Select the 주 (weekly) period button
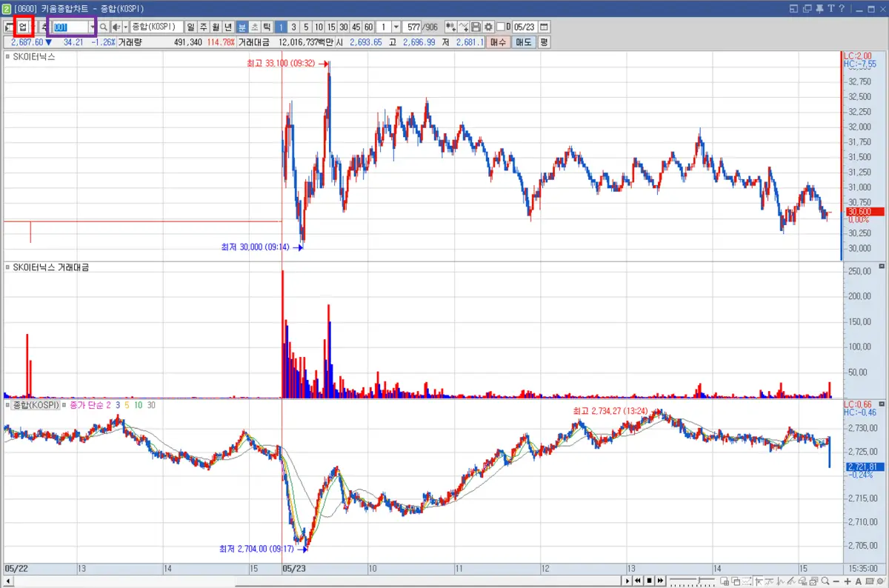 click(203, 27)
